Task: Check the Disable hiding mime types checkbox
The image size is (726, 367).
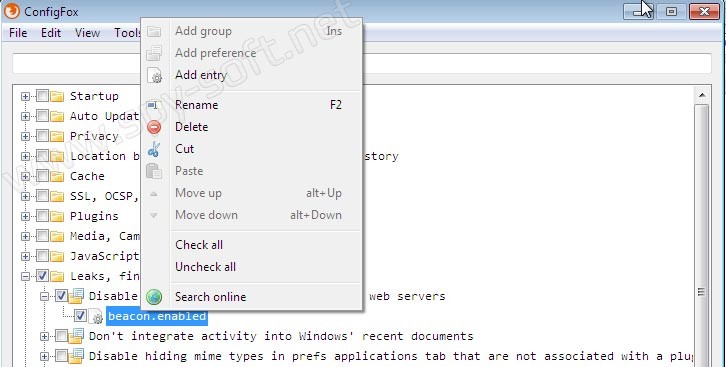Action: pyautogui.click(x=61, y=356)
